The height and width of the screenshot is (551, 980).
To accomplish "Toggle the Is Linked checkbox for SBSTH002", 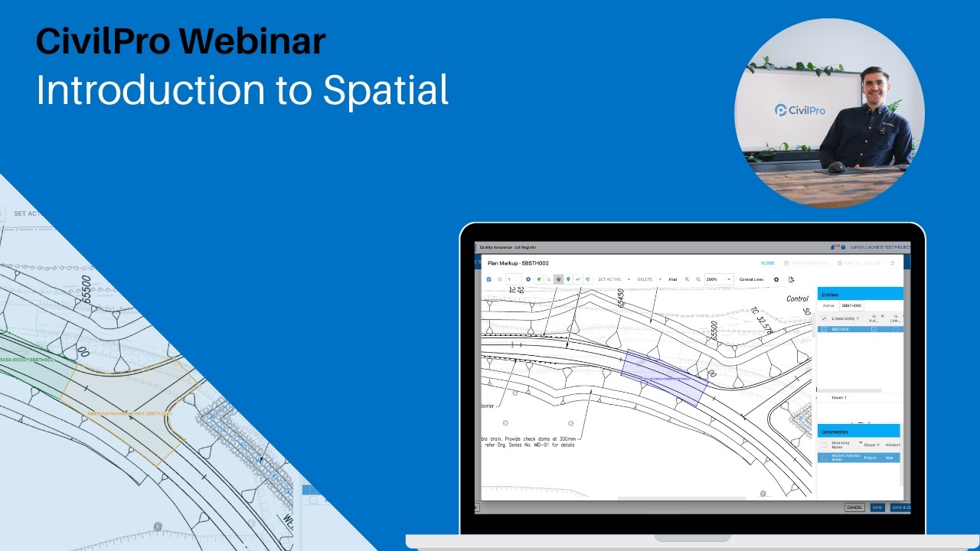I will pos(895,329).
